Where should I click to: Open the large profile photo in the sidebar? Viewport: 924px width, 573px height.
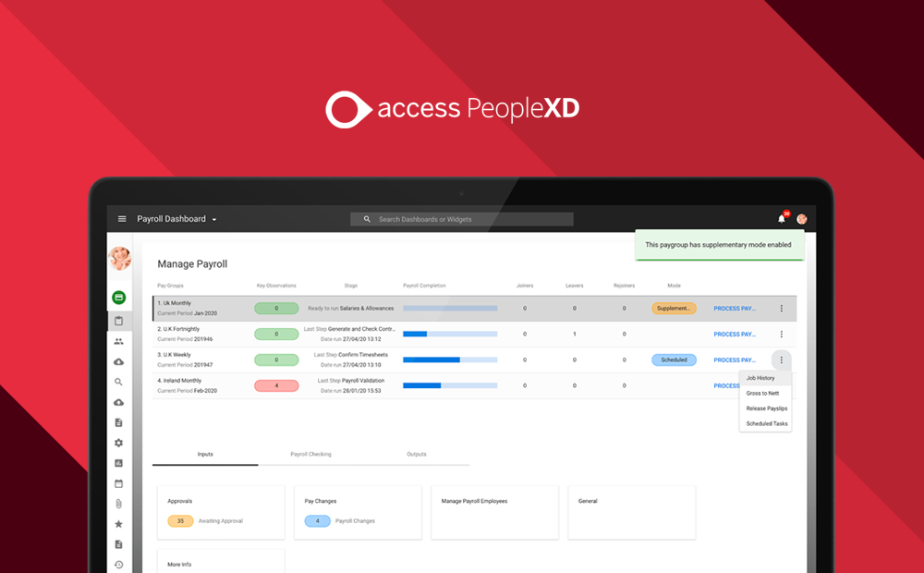[119, 258]
